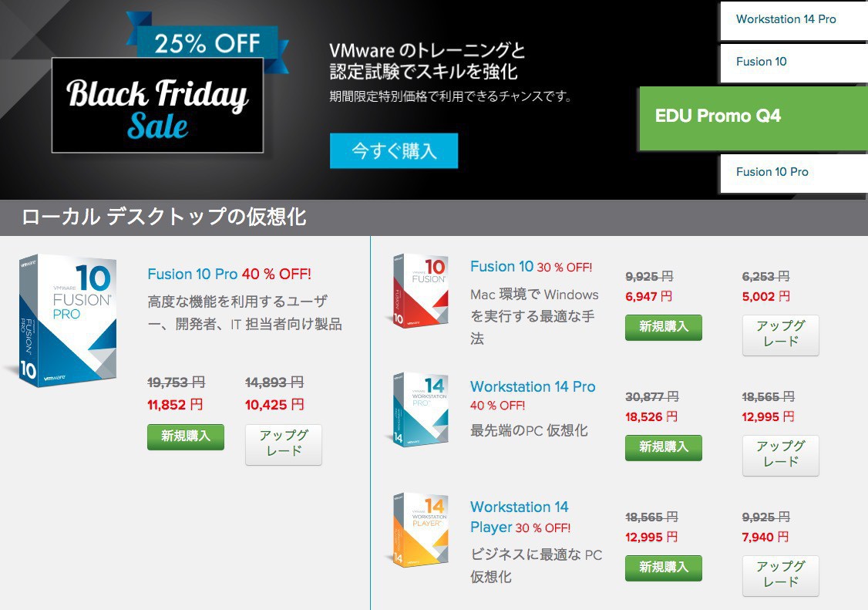Select the EDU Promo Q4 tab

click(x=752, y=117)
